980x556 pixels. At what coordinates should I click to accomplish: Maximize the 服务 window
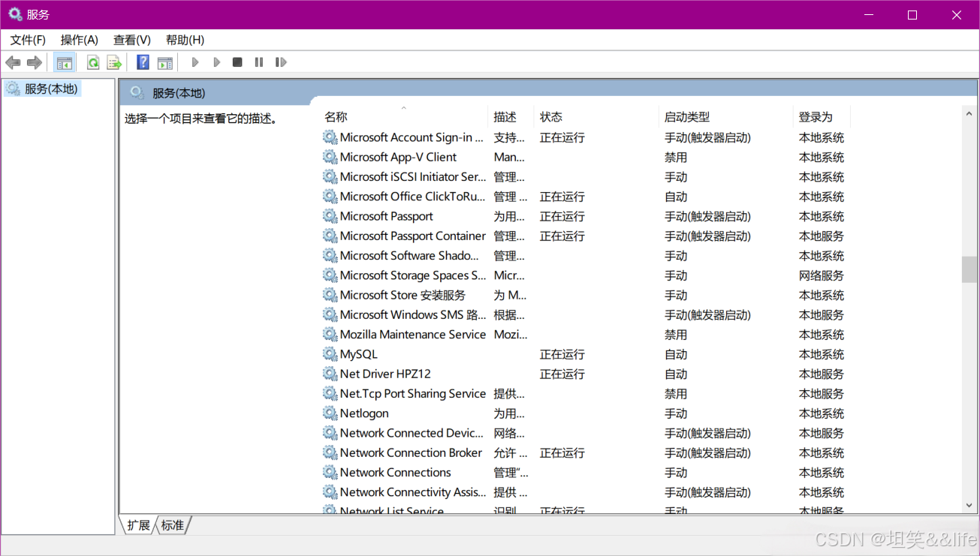(912, 14)
